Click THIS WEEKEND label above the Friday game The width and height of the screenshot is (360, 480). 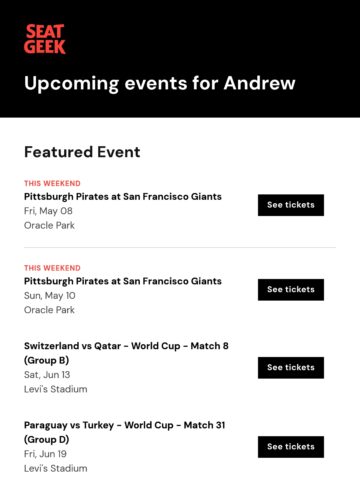click(52, 183)
